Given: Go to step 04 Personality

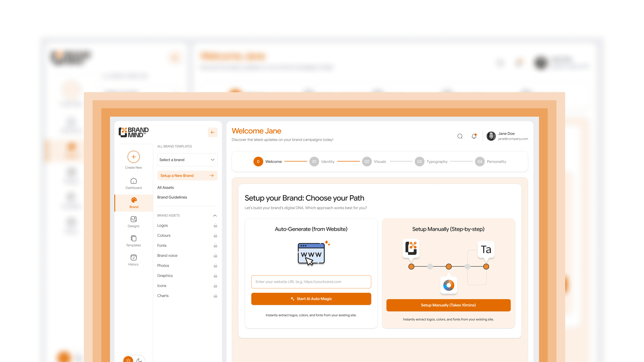Looking at the screenshot, I should 491,161.
